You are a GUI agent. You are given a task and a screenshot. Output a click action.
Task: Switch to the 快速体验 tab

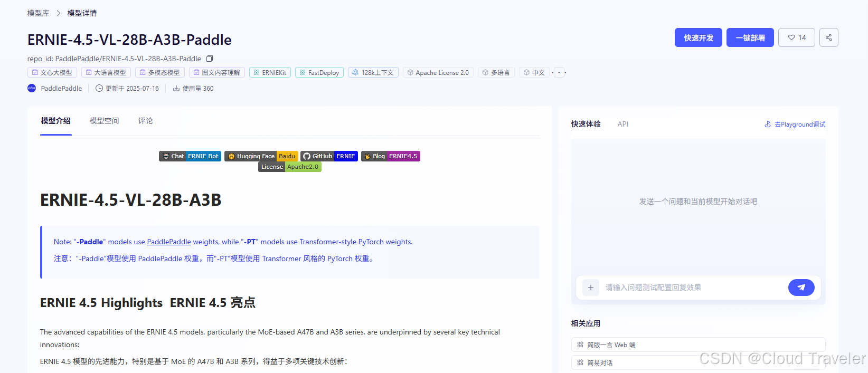(x=586, y=124)
